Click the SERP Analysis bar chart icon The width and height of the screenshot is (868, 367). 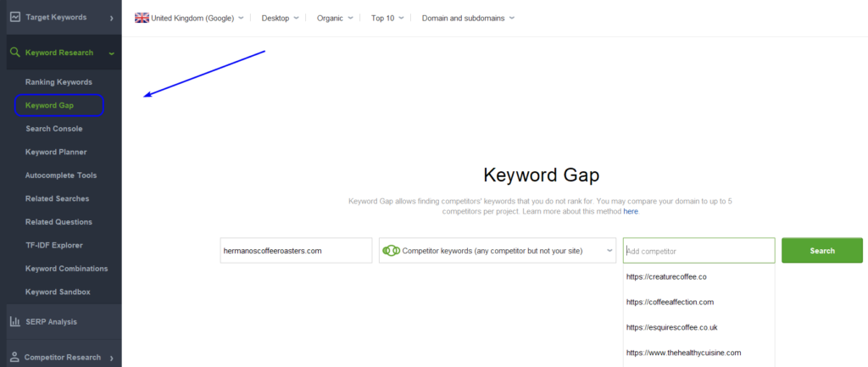(x=15, y=321)
